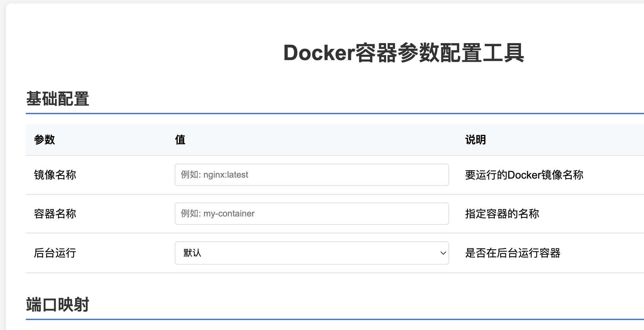
Task: Click the 镜像名称 row label
Action: tap(55, 175)
